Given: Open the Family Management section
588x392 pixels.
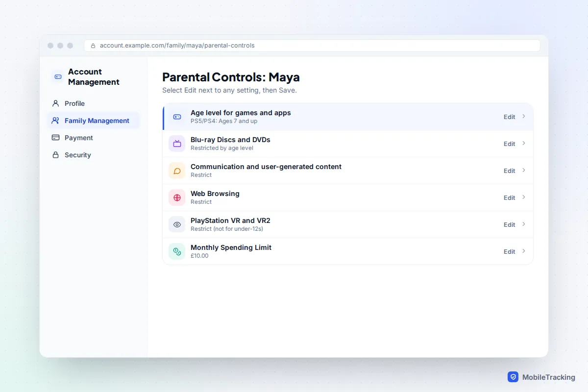Looking at the screenshot, I should 93,121.
